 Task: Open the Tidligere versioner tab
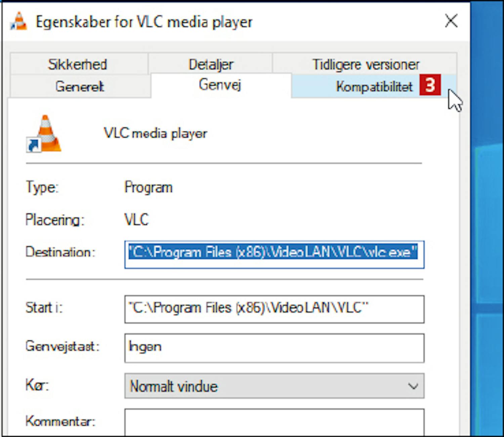[366, 64]
